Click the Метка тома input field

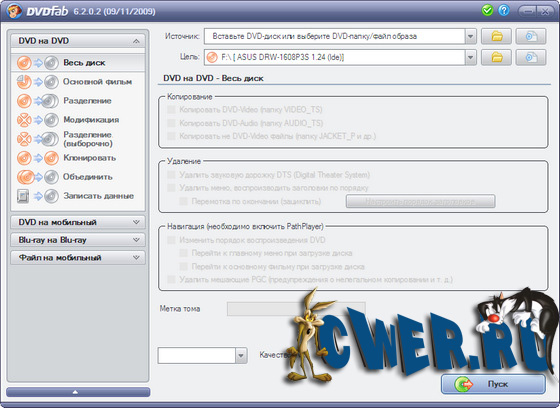tap(296, 309)
